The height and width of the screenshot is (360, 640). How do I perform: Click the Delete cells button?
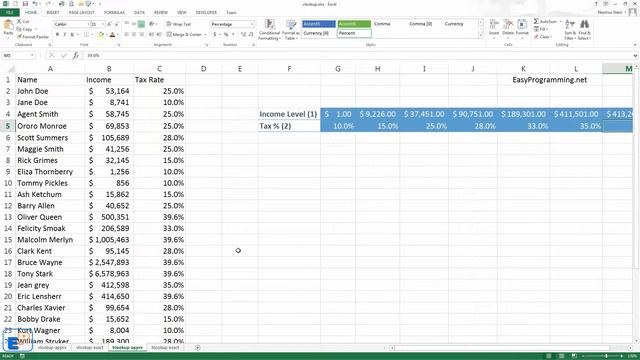tap(508, 28)
